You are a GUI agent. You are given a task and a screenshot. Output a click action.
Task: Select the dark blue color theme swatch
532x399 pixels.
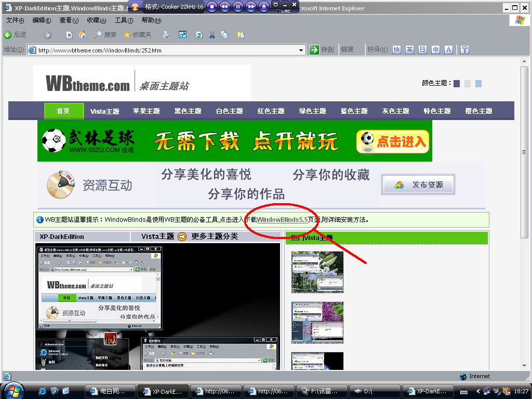(x=457, y=83)
